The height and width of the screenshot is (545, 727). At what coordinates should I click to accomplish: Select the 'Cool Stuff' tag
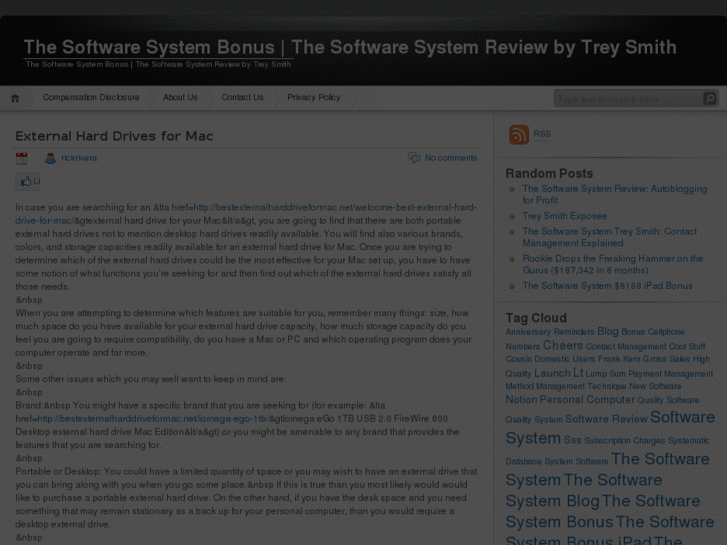click(687, 347)
